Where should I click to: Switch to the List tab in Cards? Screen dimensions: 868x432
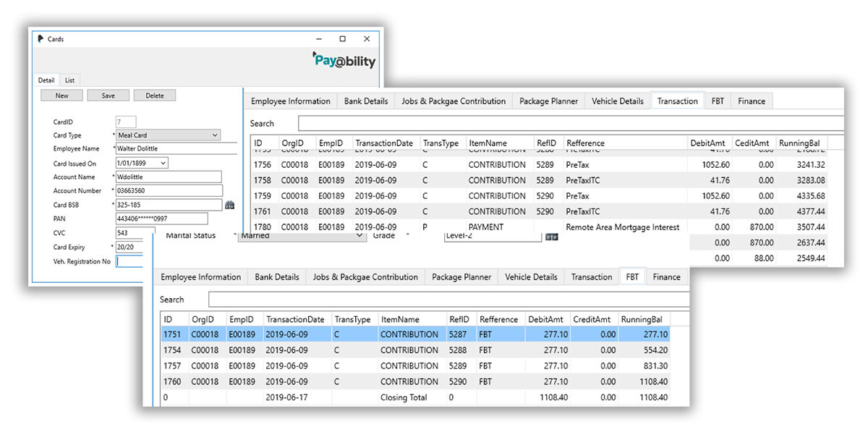pyautogui.click(x=69, y=80)
